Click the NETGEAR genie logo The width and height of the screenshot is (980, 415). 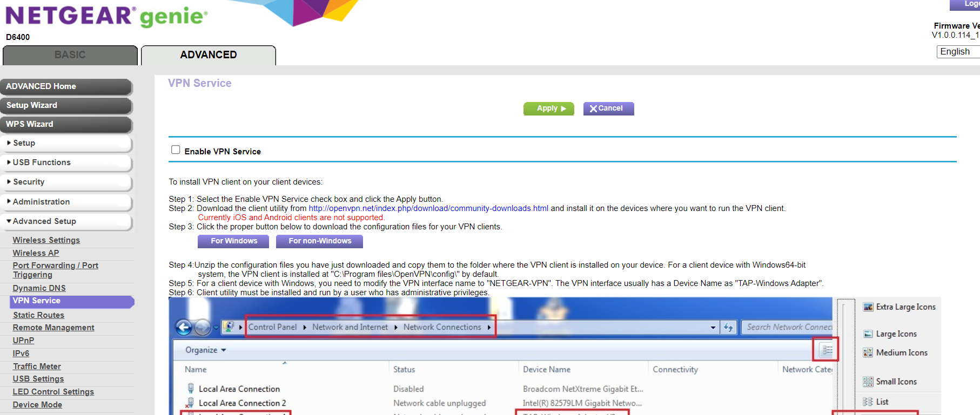106,16
